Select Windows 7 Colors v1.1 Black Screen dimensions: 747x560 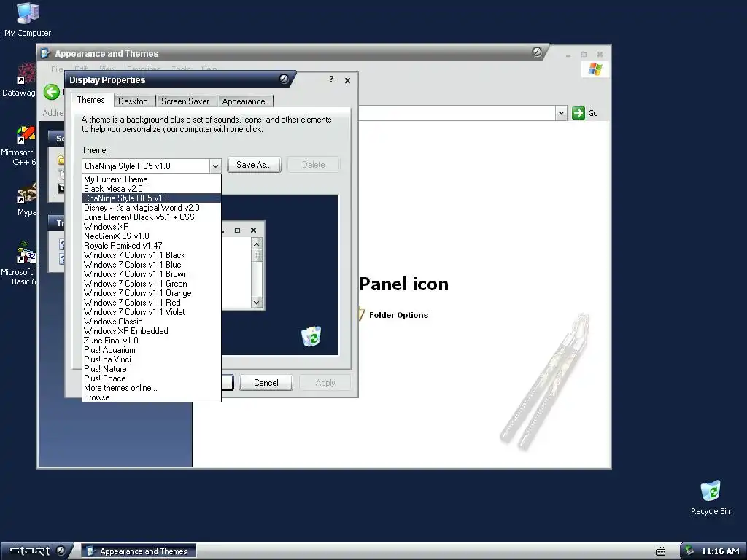pos(152,255)
